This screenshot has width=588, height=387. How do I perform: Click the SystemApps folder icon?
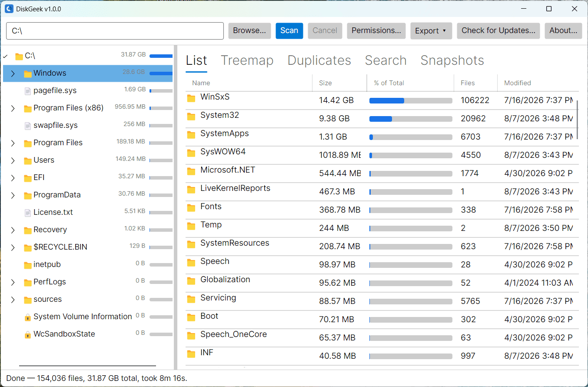point(191,134)
